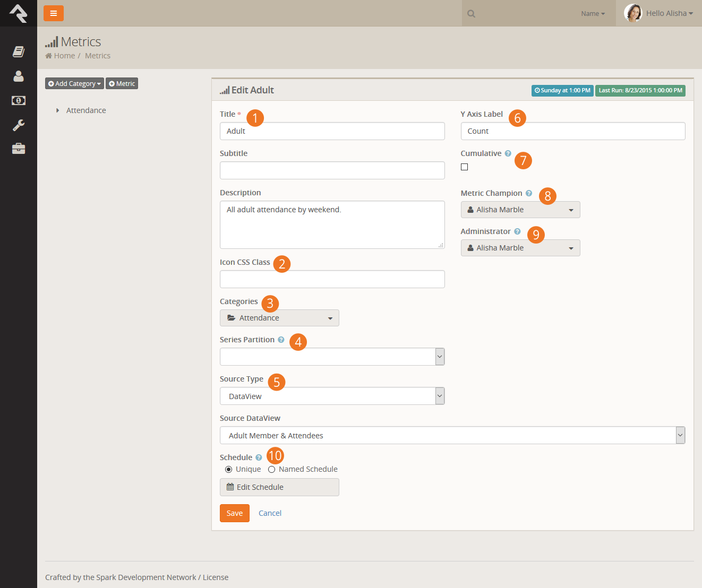This screenshot has width=702, height=588.
Task: Open the Name search filter dropdown
Action: 593,14
